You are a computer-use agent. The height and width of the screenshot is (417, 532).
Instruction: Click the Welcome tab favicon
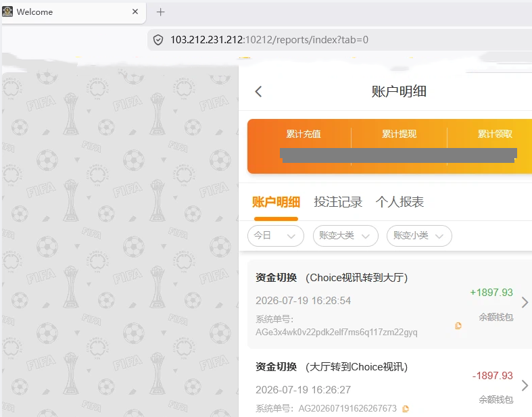(7, 12)
